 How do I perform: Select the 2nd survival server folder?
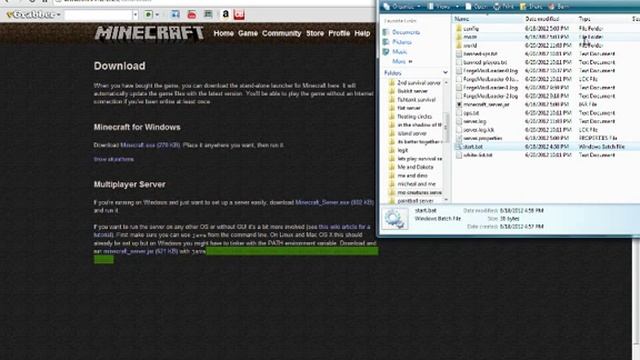click(x=415, y=83)
